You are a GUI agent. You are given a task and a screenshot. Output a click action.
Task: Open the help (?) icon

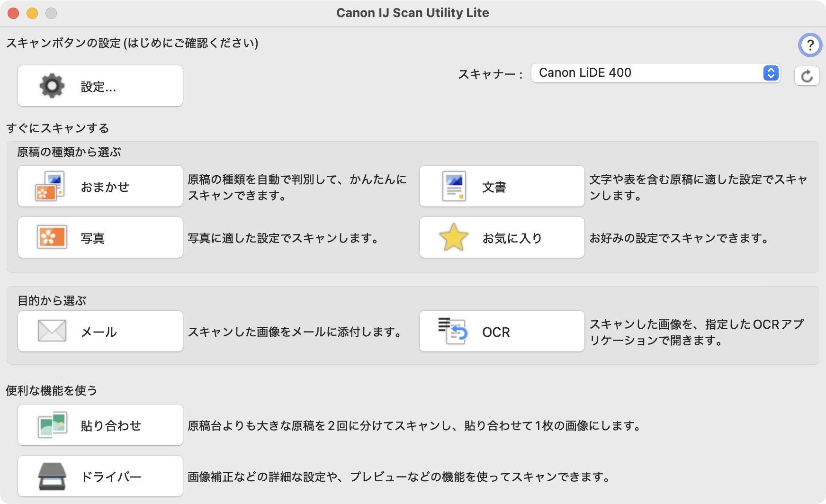[x=811, y=45]
